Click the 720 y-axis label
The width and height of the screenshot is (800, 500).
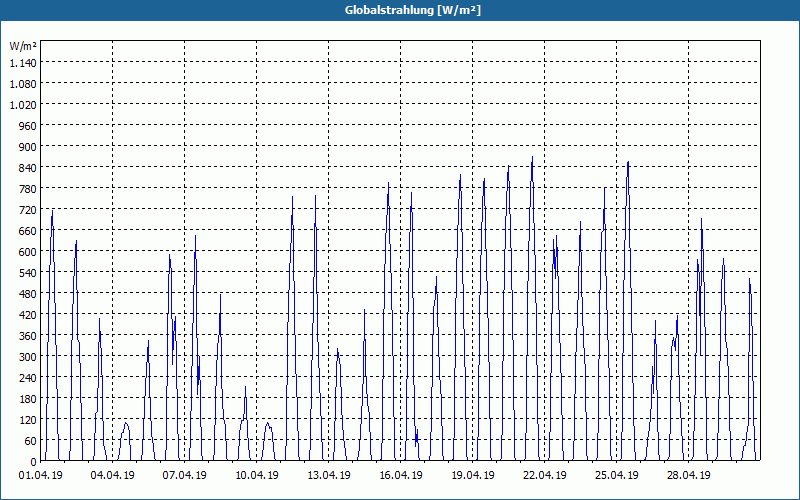[x=29, y=210]
